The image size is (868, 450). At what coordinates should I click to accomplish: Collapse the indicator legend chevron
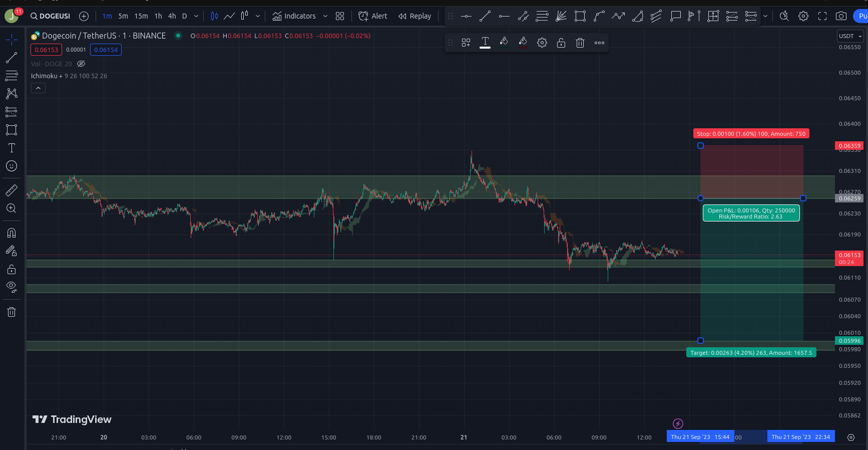(x=38, y=88)
